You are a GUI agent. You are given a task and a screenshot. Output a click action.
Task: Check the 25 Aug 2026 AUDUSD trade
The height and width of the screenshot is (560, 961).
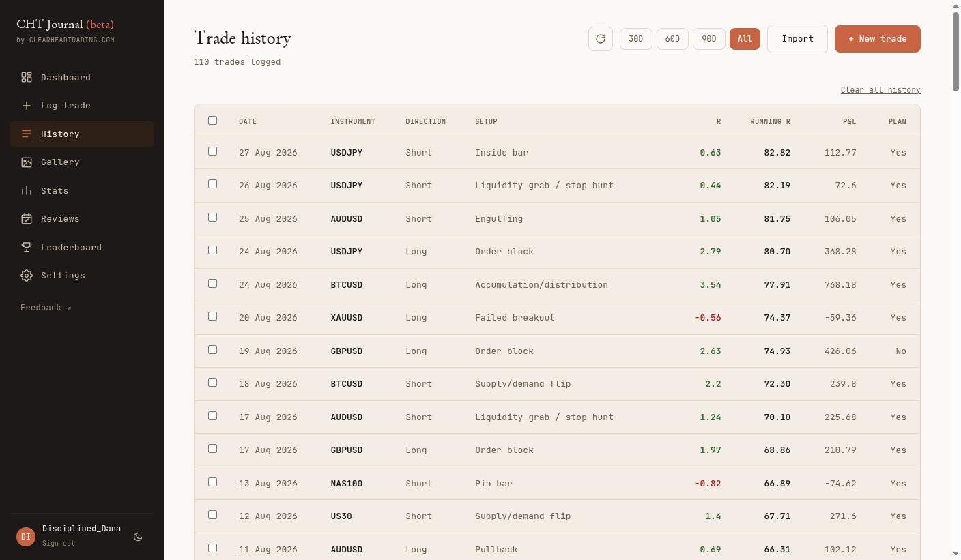coord(212,217)
